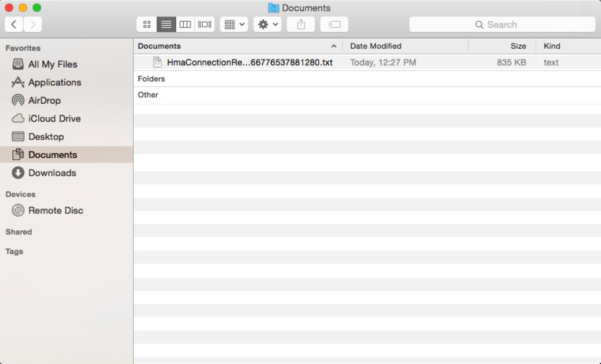Open Applications in the sidebar
Viewport: 601px width, 364px height.
pos(67,82)
